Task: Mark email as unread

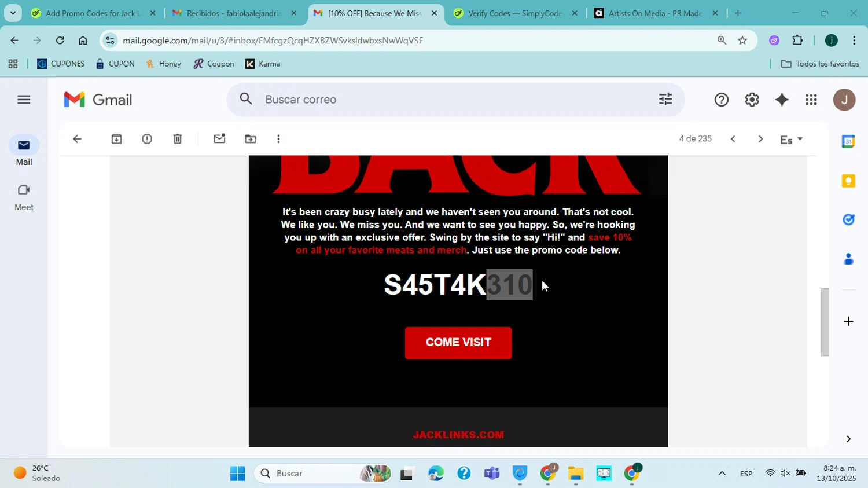Action: pos(219,139)
